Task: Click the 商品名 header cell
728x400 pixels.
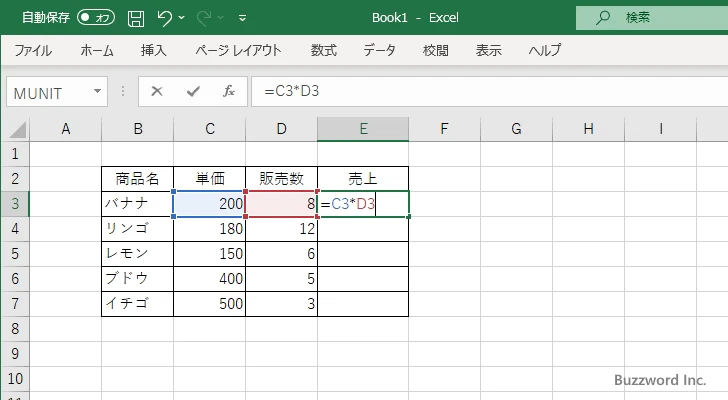Action: (137, 179)
